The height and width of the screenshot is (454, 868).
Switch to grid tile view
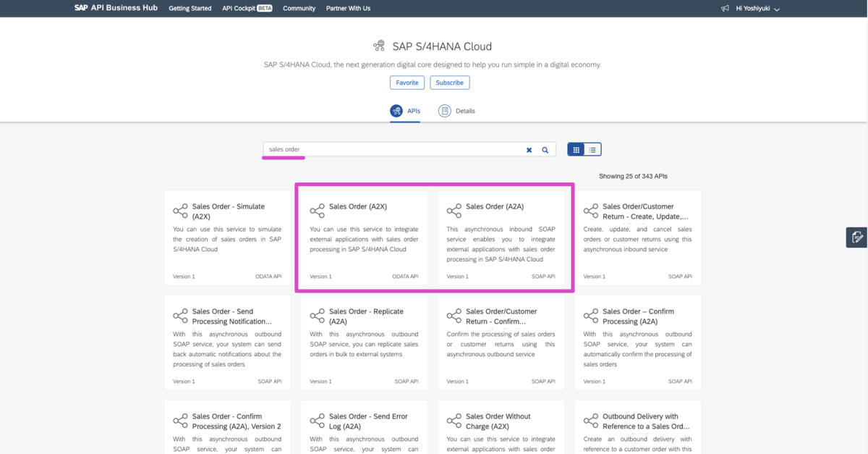576,150
